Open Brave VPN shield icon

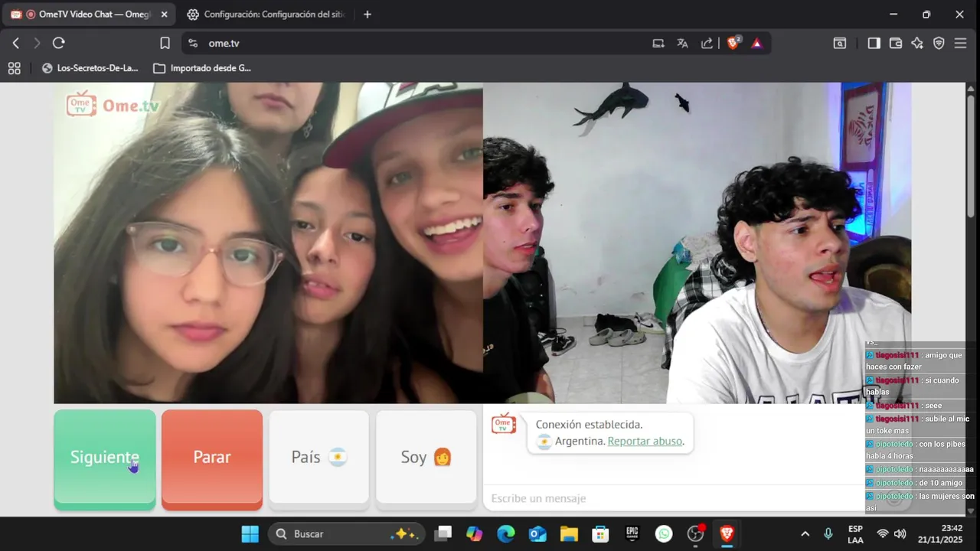coord(939,44)
